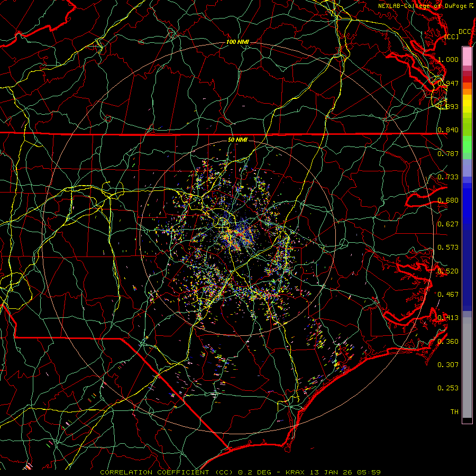
Task: Click the bright green segment of color scale
Action: pyautogui.click(x=467, y=144)
